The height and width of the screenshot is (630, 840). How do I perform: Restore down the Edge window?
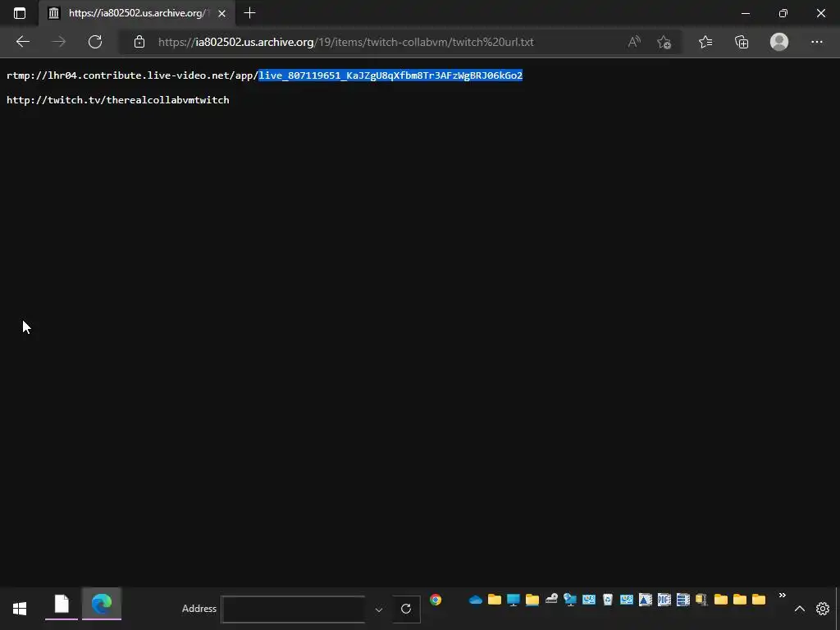click(x=783, y=13)
